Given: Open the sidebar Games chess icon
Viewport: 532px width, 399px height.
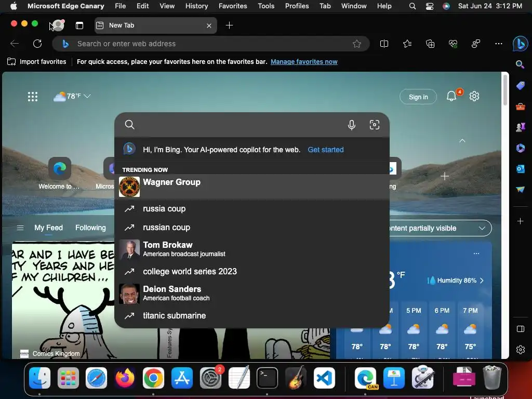Looking at the screenshot, I should click(x=520, y=127).
